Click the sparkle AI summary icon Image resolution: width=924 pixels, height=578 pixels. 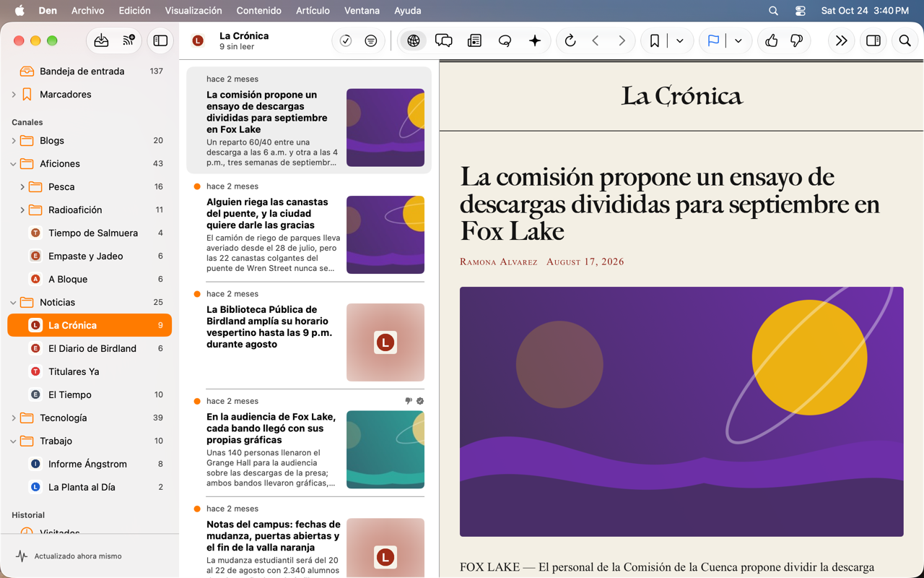pyautogui.click(x=535, y=41)
